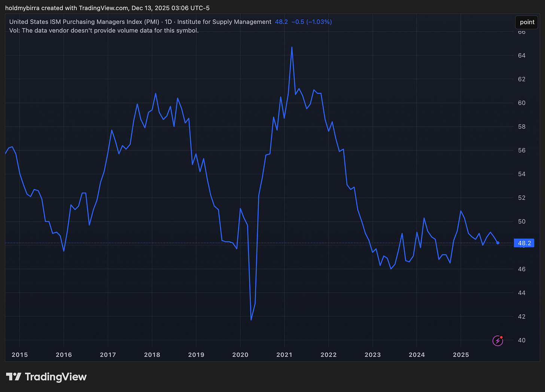Click the −0.5 (−1.03%) change value
The width and height of the screenshot is (545, 392).
[311, 22]
